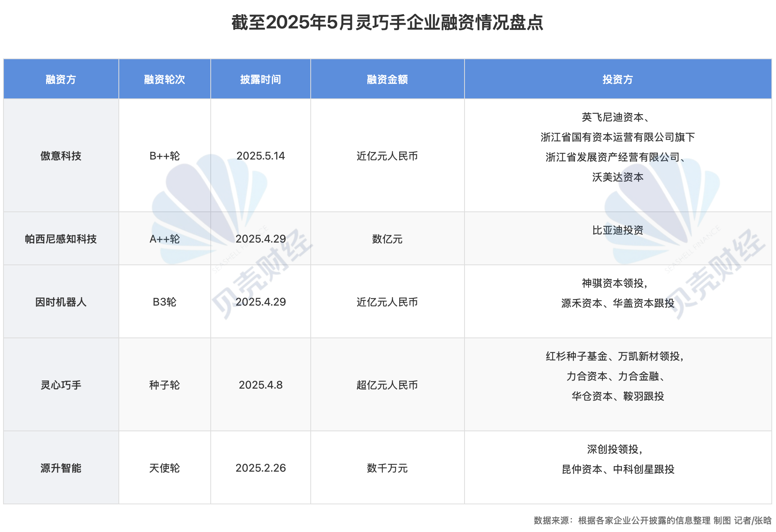Click the 融资金额 column header
This screenshot has width=776, height=532.
387,79
